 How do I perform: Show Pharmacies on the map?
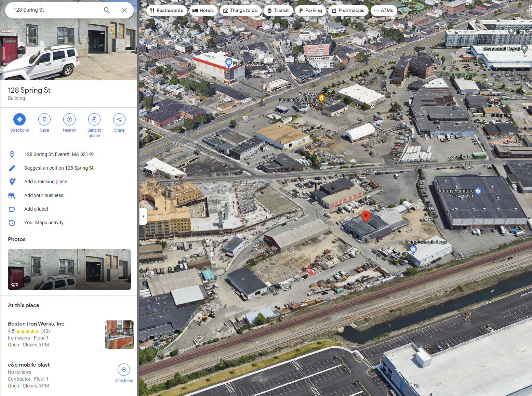(348, 11)
